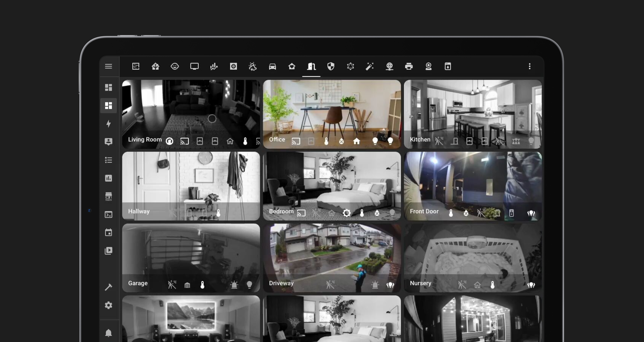
Task: Open the hamburger sidebar menu
Action: pyautogui.click(x=108, y=66)
